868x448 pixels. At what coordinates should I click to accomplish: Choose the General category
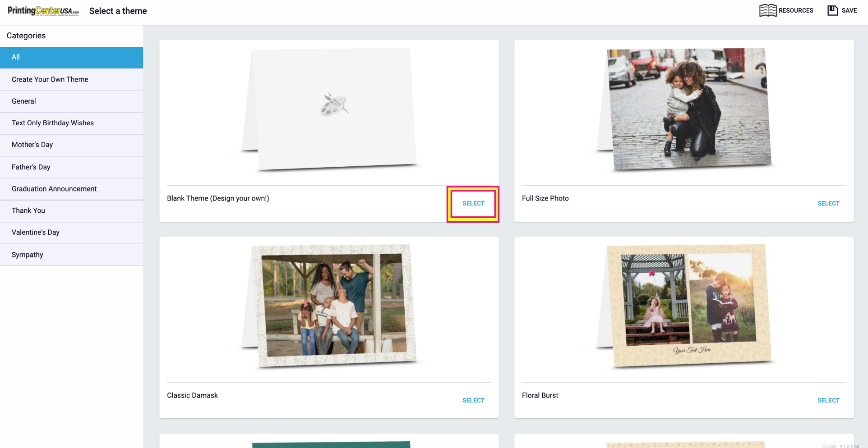[71, 101]
